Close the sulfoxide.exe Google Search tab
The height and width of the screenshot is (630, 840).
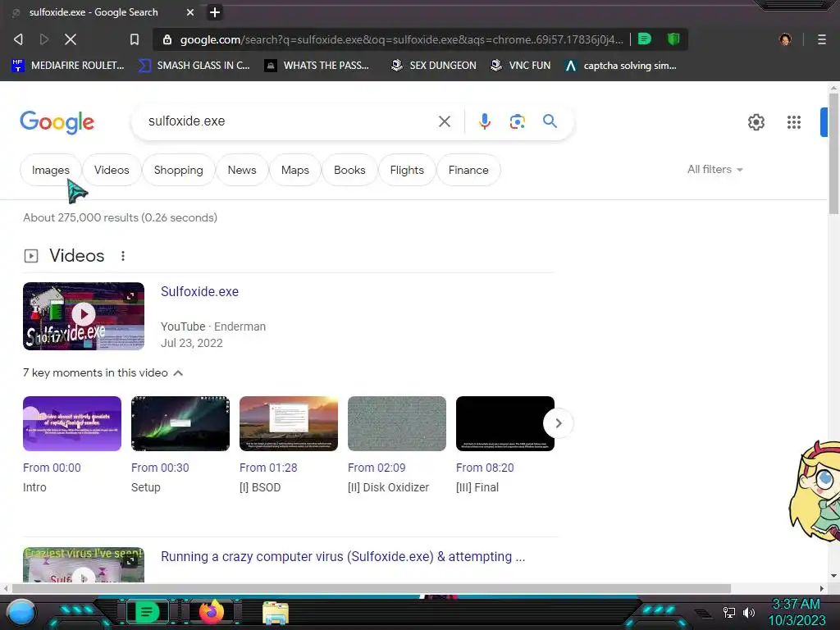click(190, 11)
